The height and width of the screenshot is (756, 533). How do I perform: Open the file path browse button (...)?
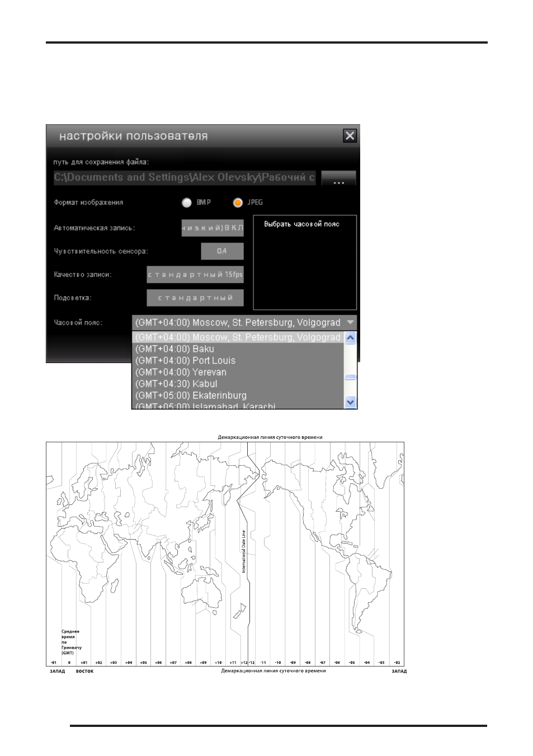[x=338, y=178]
